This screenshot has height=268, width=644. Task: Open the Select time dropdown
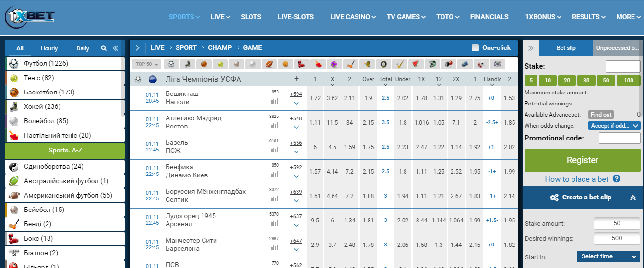pyautogui.click(x=608, y=256)
